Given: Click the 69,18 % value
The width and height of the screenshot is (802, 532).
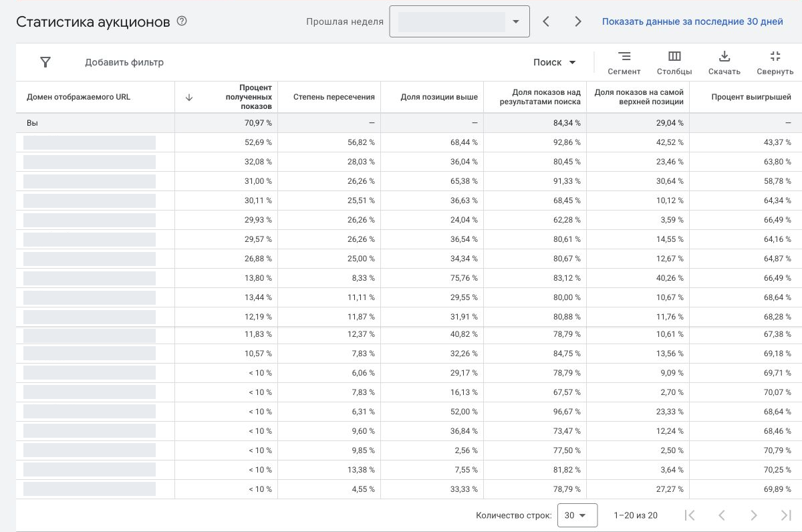Looking at the screenshot, I should pyautogui.click(x=777, y=354).
